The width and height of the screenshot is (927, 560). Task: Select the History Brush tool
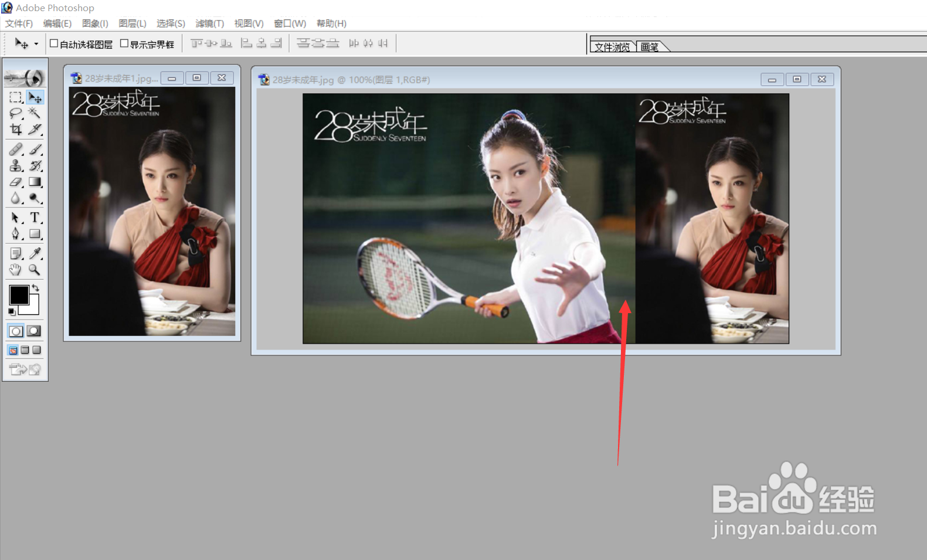35,166
